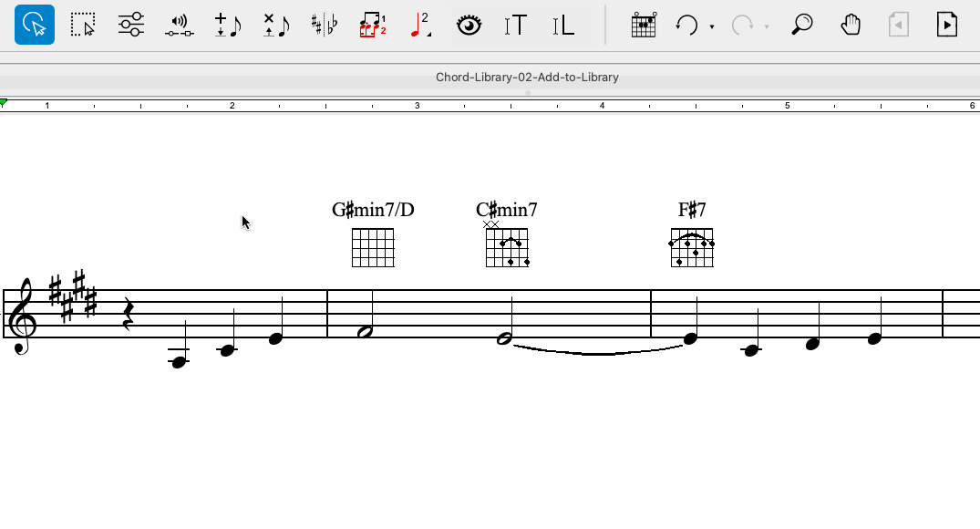Toggle the eye visibility tool
Viewport: 980px width, 529px height.
point(469,25)
